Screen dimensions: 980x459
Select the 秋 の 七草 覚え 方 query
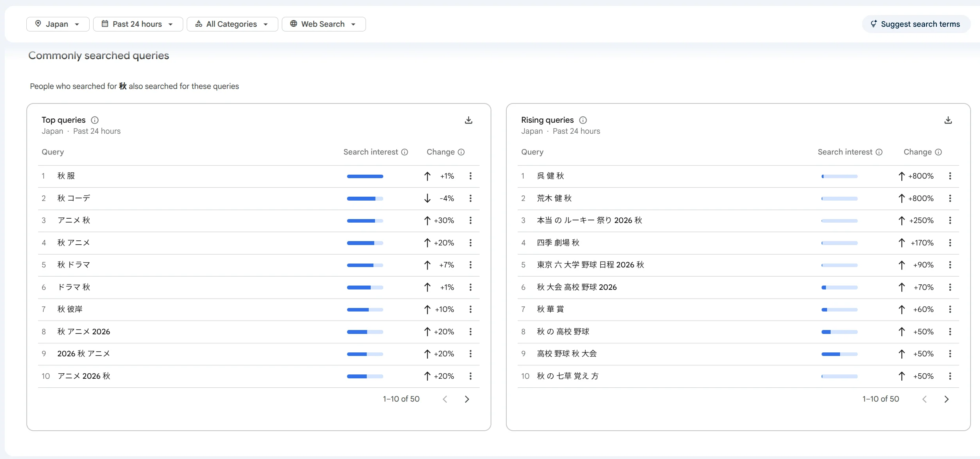coord(568,376)
